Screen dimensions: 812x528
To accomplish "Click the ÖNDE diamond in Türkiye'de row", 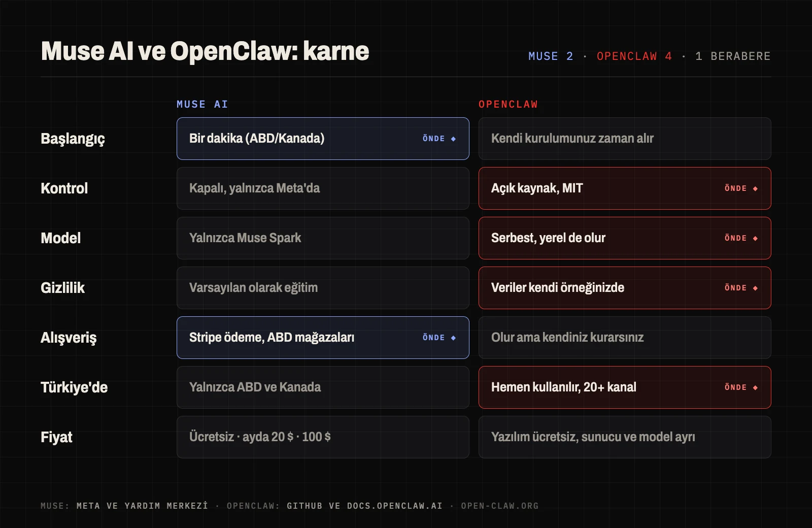I will (x=755, y=387).
